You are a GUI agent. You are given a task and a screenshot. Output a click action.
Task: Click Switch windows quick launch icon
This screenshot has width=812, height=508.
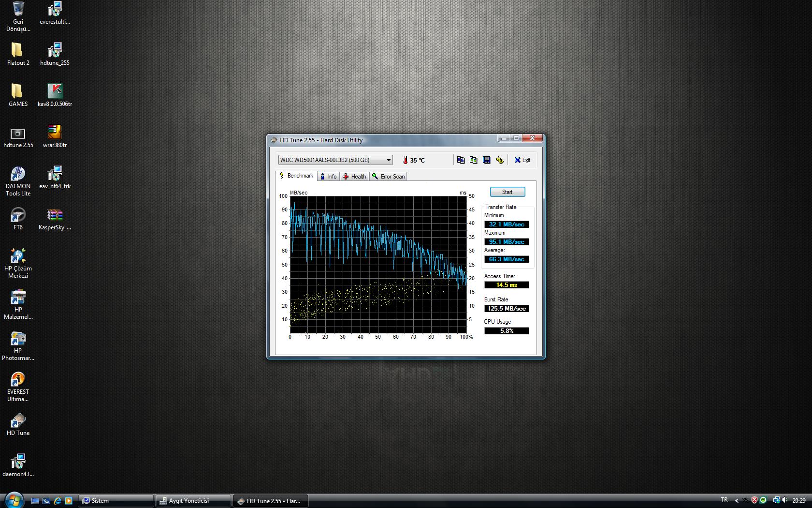[x=46, y=501]
